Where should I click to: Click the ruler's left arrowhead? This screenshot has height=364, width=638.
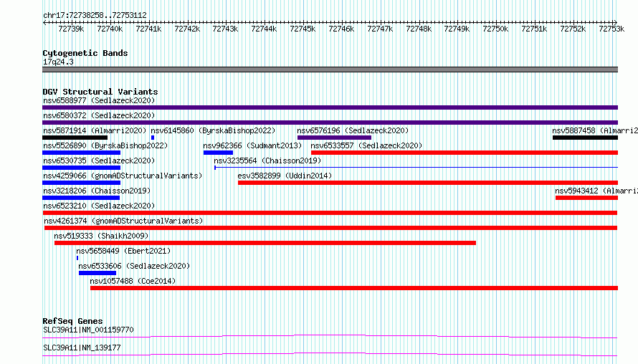(x=44, y=22)
